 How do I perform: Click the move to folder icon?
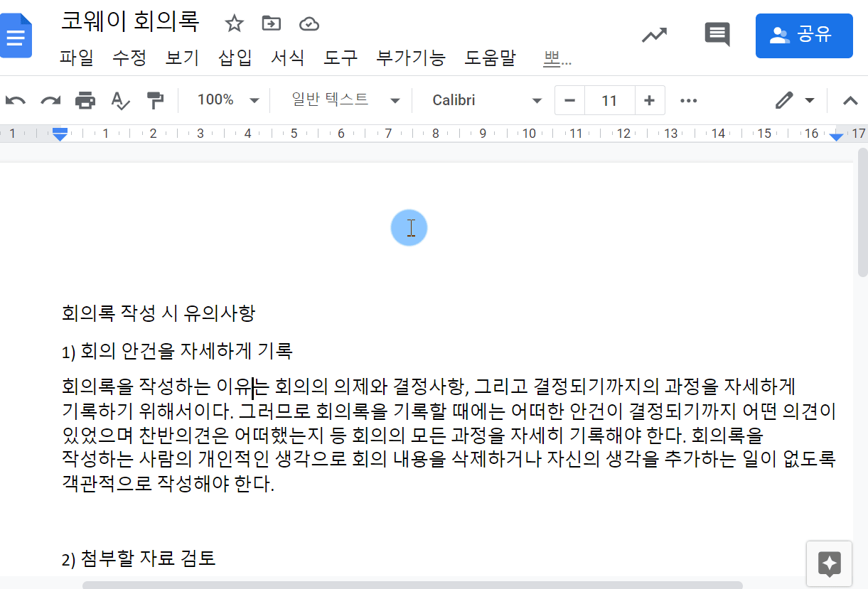(271, 23)
